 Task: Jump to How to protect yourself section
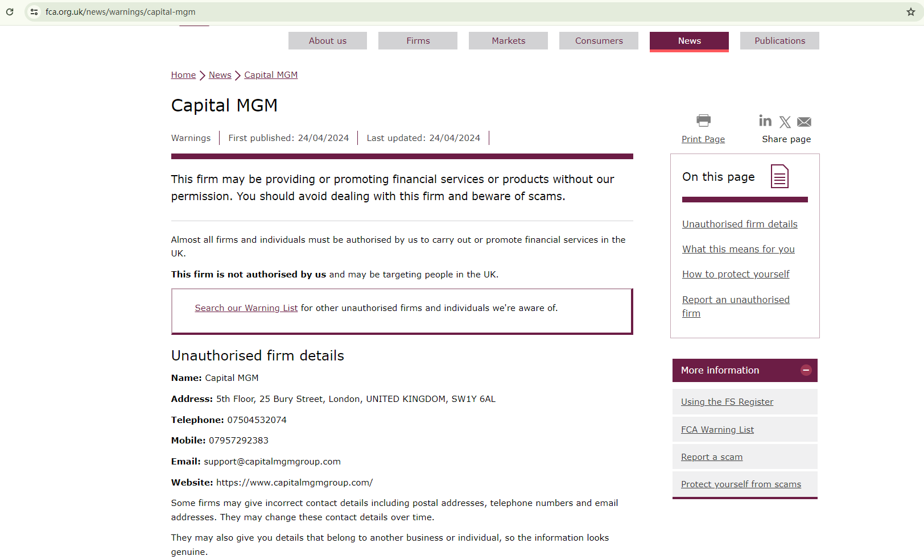point(736,274)
